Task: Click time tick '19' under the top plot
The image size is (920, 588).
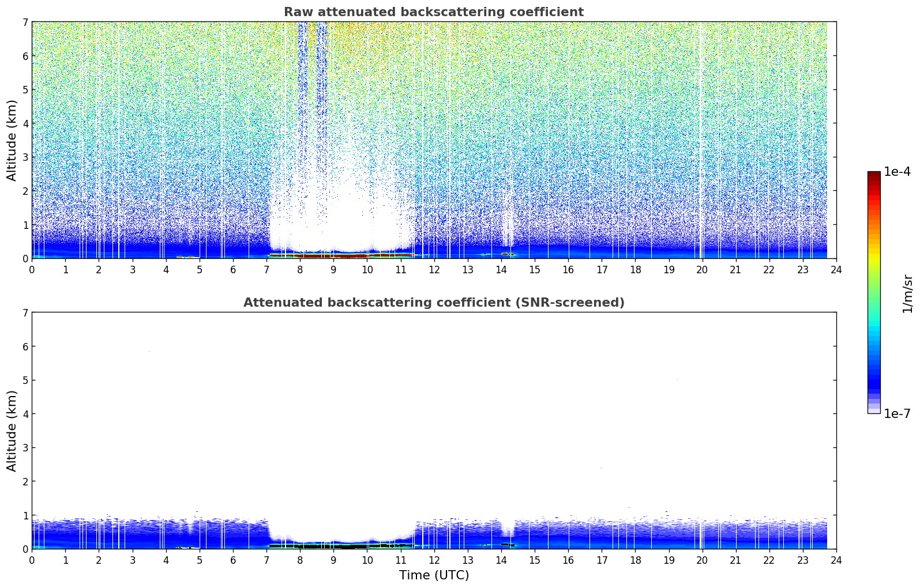Action: [669, 269]
